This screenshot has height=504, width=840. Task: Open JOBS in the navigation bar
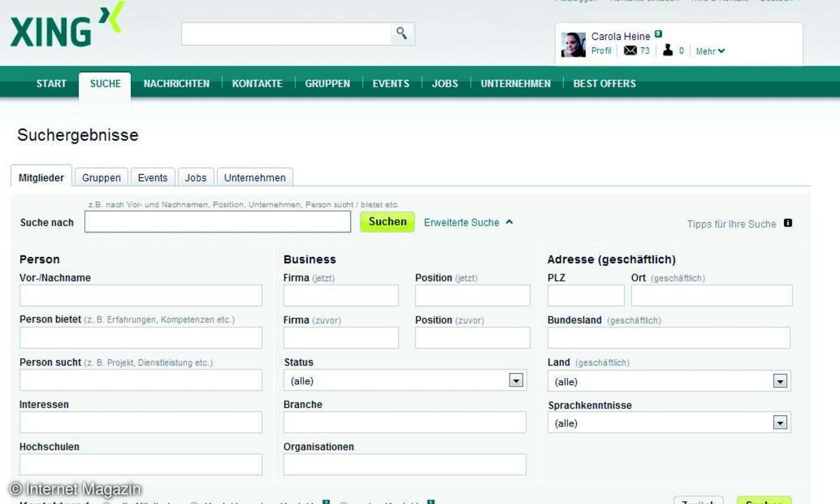[444, 83]
